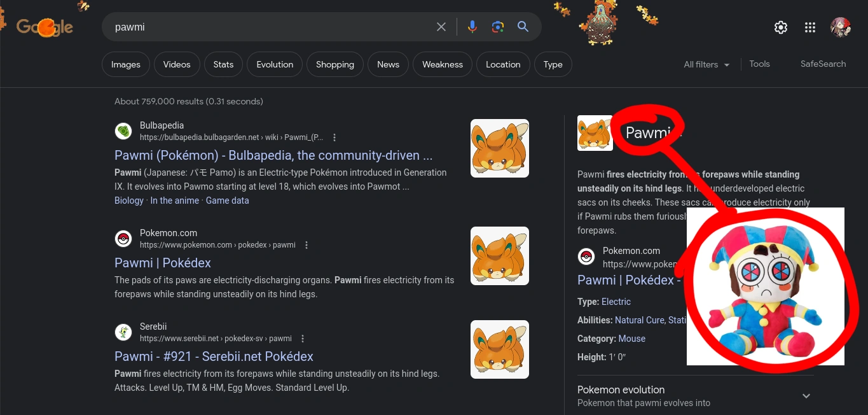Click the voice search microphone icon
This screenshot has width=868, height=415.
472,27
